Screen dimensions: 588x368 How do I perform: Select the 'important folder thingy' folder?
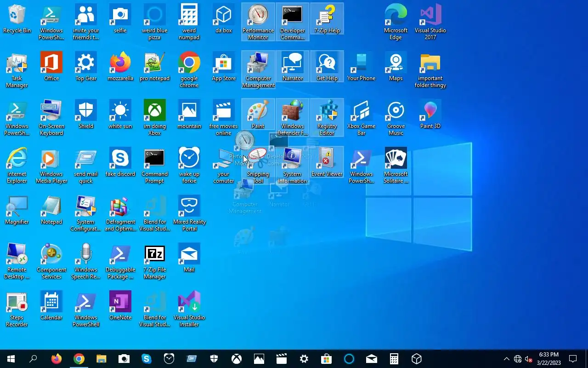click(x=430, y=70)
